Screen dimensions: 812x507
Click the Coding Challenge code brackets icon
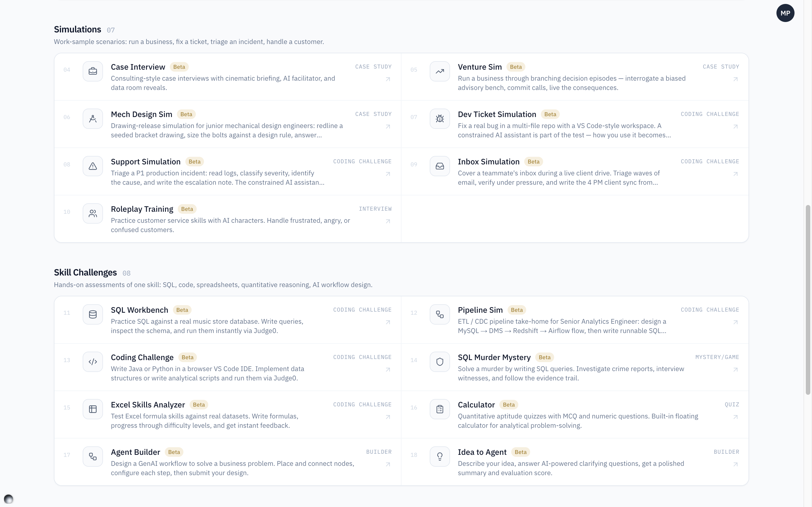click(93, 361)
